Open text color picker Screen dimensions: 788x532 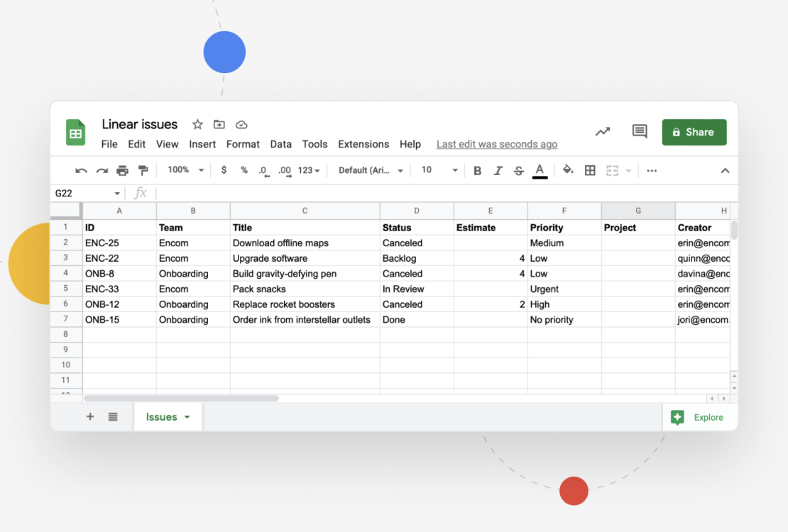(540, 171)
